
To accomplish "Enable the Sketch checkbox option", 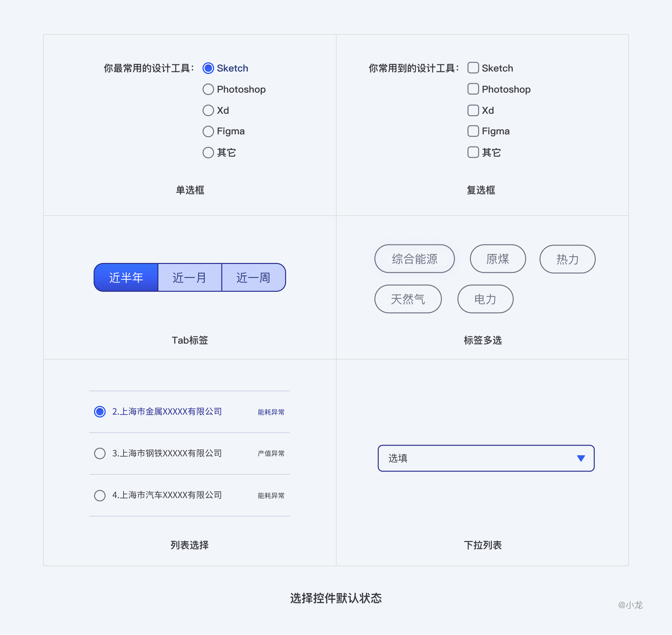I will point(472,67).
